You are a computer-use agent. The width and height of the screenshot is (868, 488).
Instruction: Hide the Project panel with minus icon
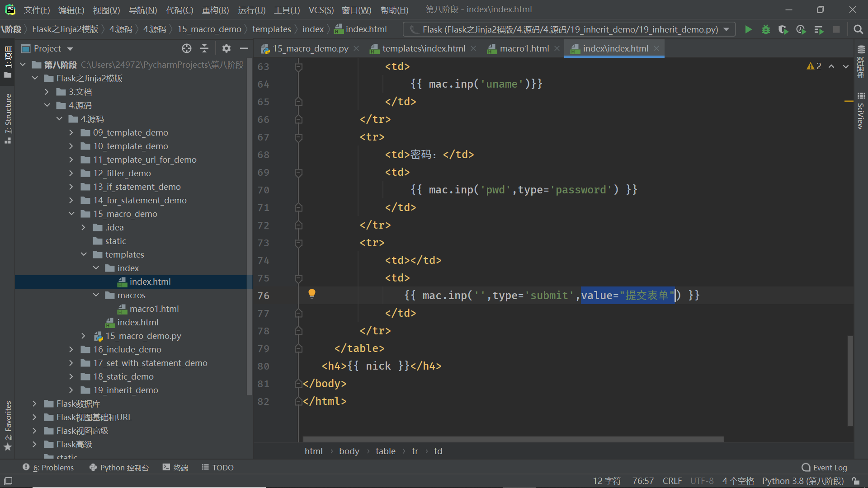[244, 48]
